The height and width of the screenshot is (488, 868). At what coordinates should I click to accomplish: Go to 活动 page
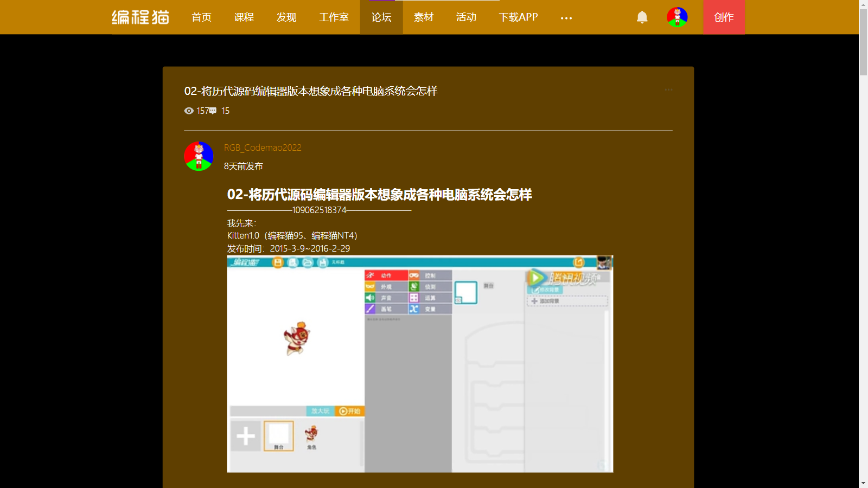pos(466,17)
